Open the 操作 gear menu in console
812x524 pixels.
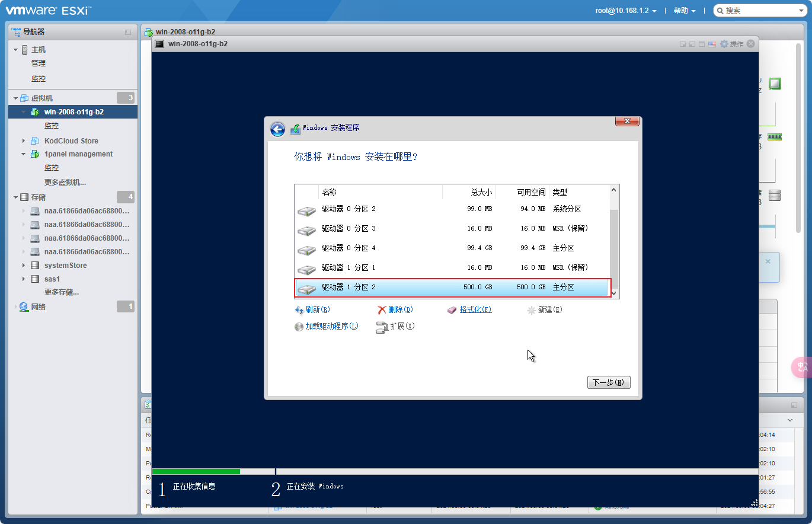coord(731,44)
